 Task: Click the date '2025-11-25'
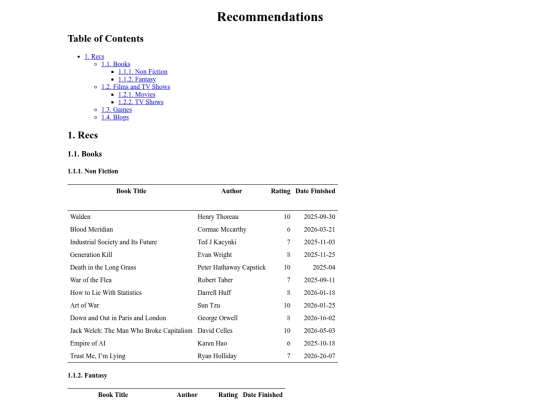tap(319, 255)
